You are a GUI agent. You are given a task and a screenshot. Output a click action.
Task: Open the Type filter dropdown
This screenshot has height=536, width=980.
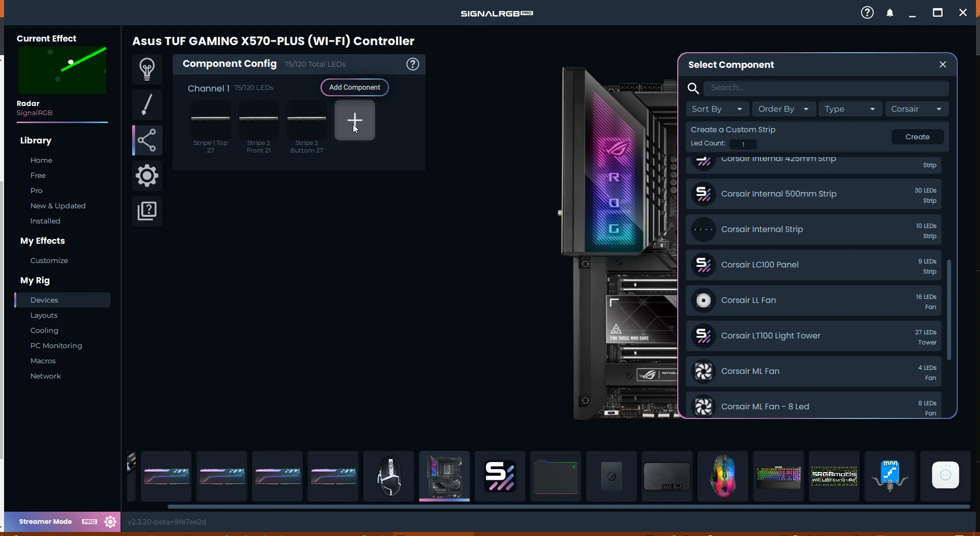click(850, 109)
